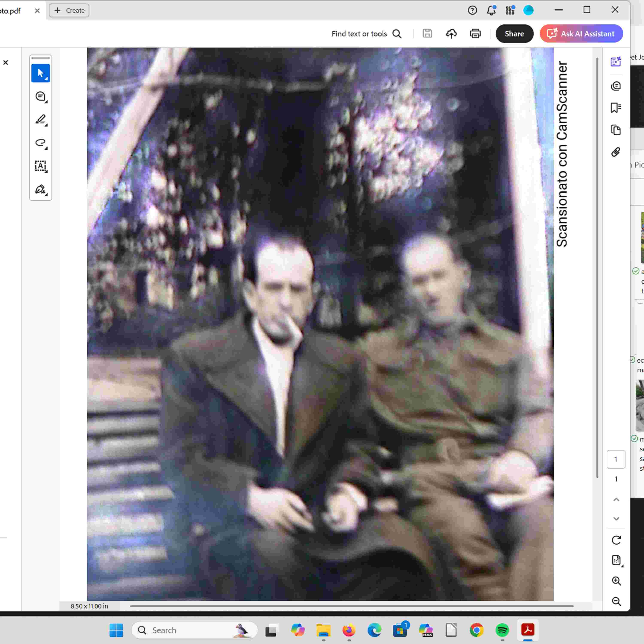Show the Bookmarks panel

click(616, 107)
